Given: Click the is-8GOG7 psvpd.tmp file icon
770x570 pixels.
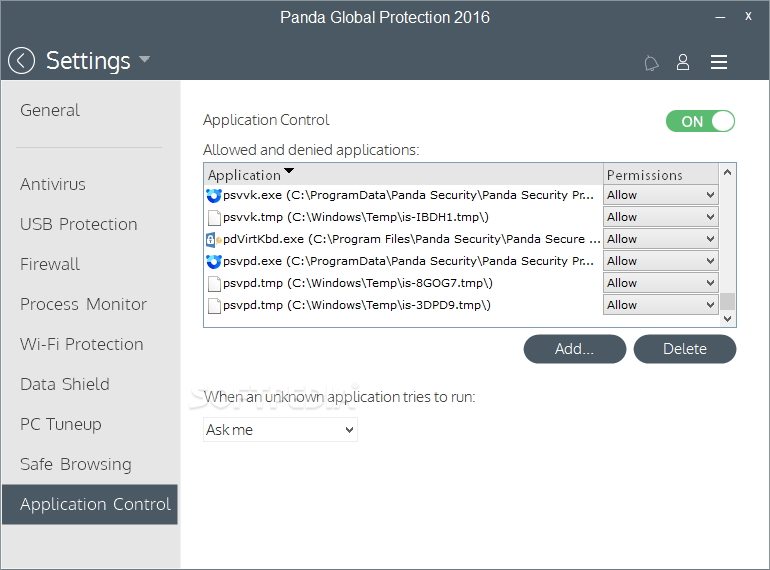Looking at the screenshot, I should (214, 284).
